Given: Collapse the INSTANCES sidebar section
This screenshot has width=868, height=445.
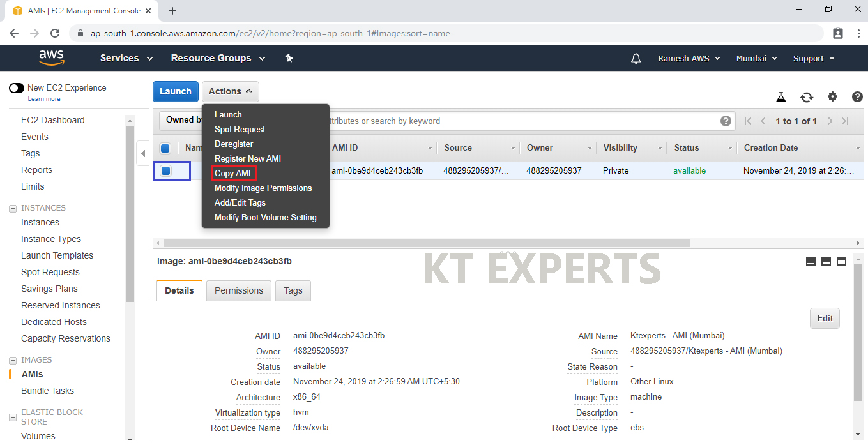Looking at the screenshot, I should 12,208.
